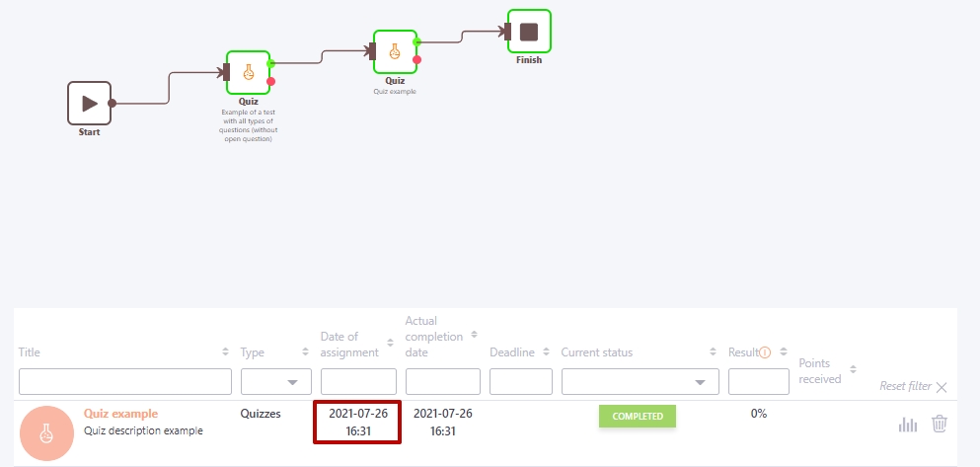
Task: Click the Title filter input field
Action: click(x=124, y=382)
